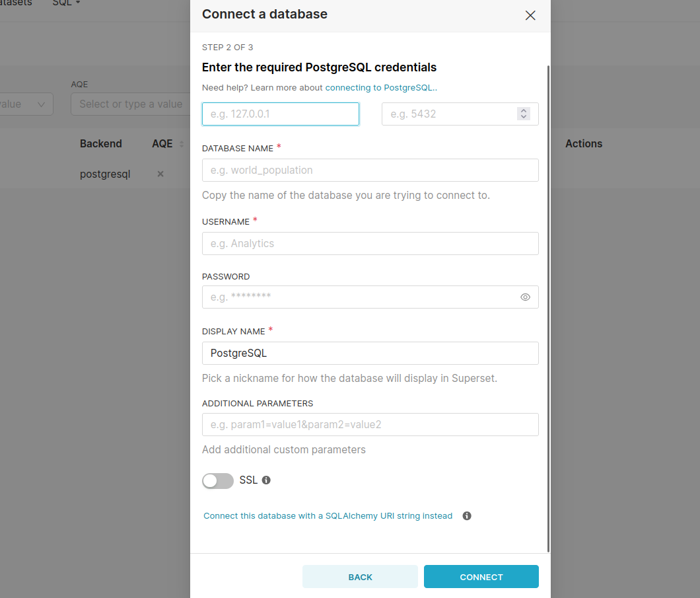The height and width of the screenshot is (598, 700).
Task: Go back with the Back button
Action: (360, 577)
